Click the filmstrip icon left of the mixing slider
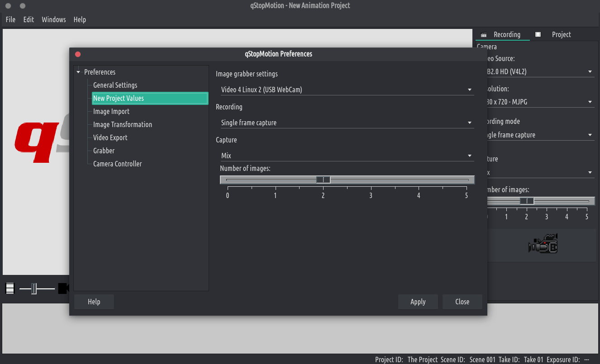The height and width of the screenshot is (364, 600). (10, 288)
